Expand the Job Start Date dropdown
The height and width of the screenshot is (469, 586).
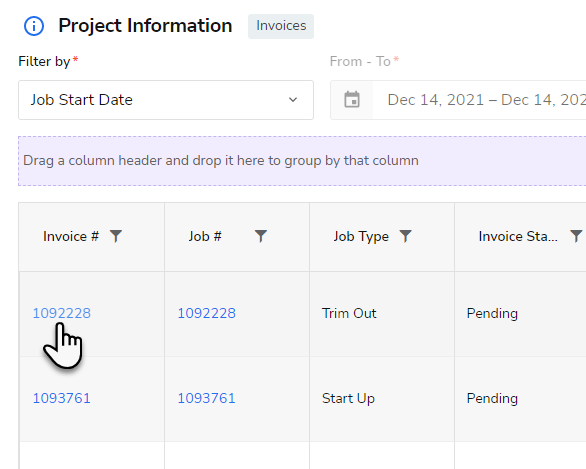pos(166,100)
